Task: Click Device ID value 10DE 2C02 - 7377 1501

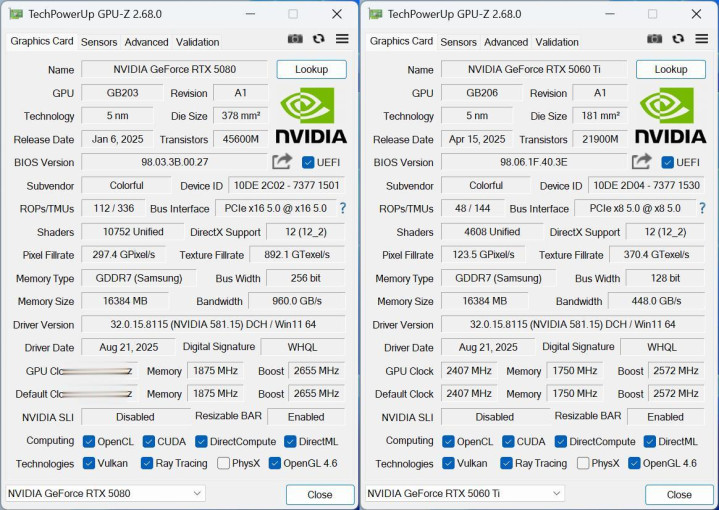Action: click(287, 185)
